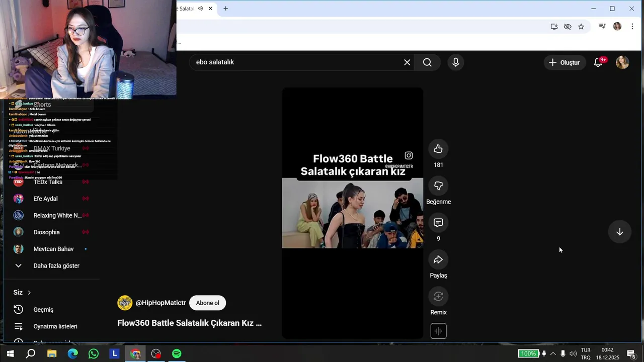The height and width of the screenshot is (362, 644).
Task: Mute the tab via speaker icon
Action: point(200,9)
